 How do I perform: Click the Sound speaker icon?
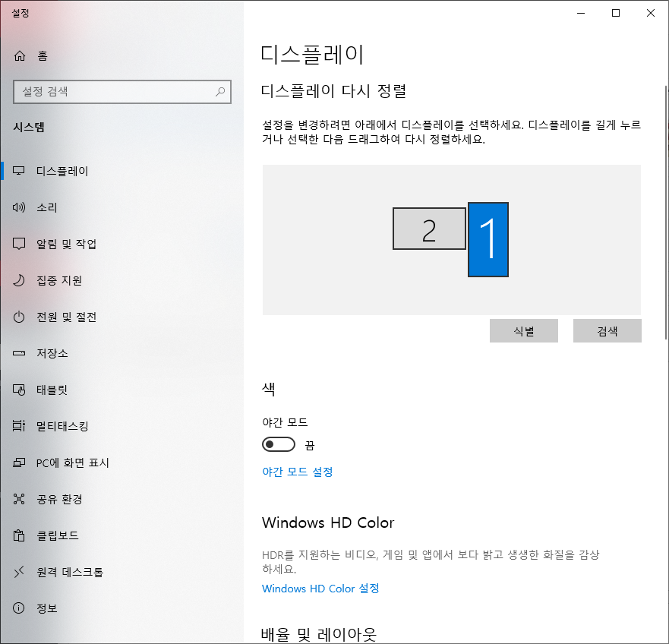[x=20, y=207]
